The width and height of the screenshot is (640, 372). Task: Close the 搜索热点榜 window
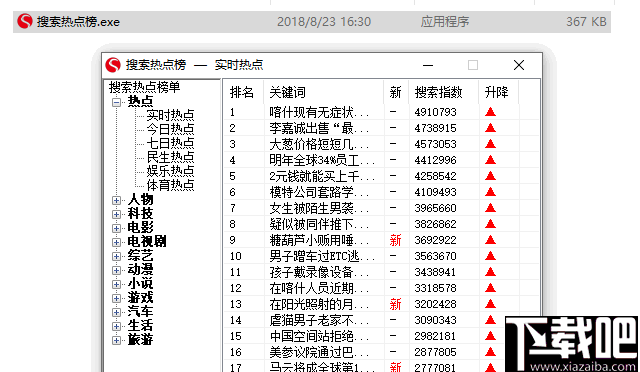click(x=519, y=65)
